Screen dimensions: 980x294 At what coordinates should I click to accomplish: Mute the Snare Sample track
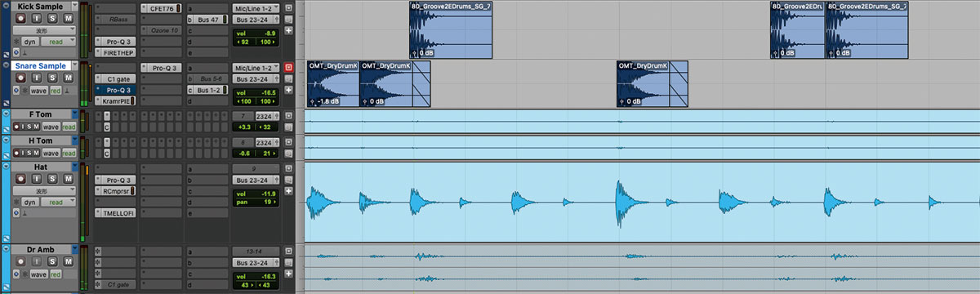coord(69,78)
